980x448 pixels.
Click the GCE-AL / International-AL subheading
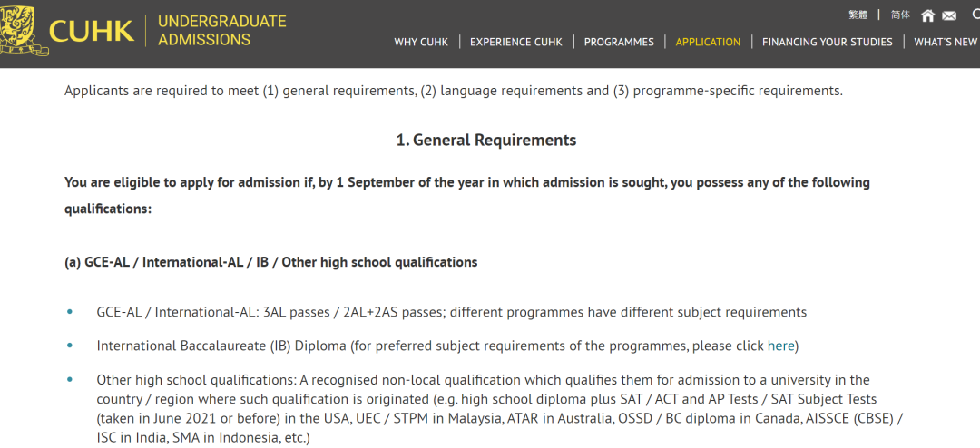click(x=270, y=262)
